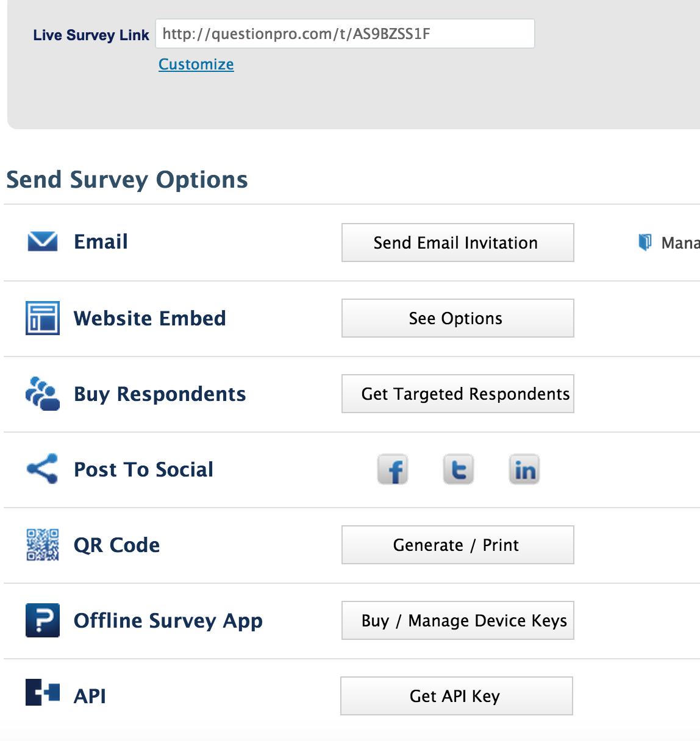Click the Send Survey Options heading
This screenshot has height=741, width=700.
(126, 179)
